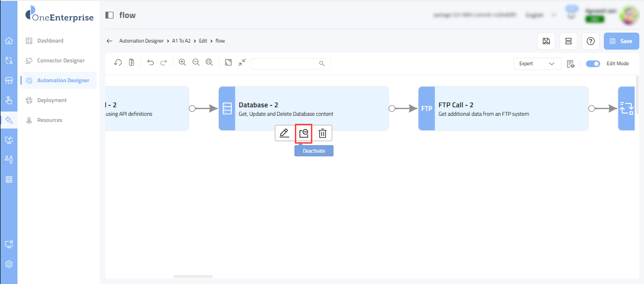644x284 pixels.
Task: Open the Expert mode dropdown
Action: (x=537, y=64)
